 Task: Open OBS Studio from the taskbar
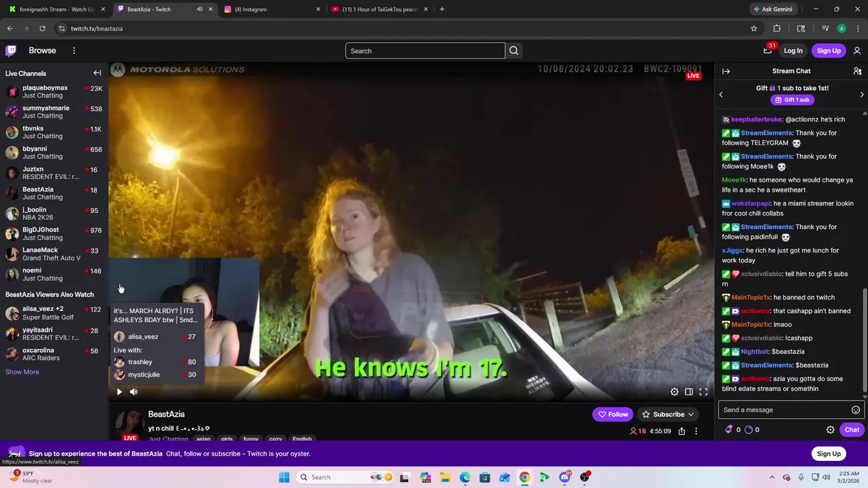pyautogui.click(x=585, y=477)
